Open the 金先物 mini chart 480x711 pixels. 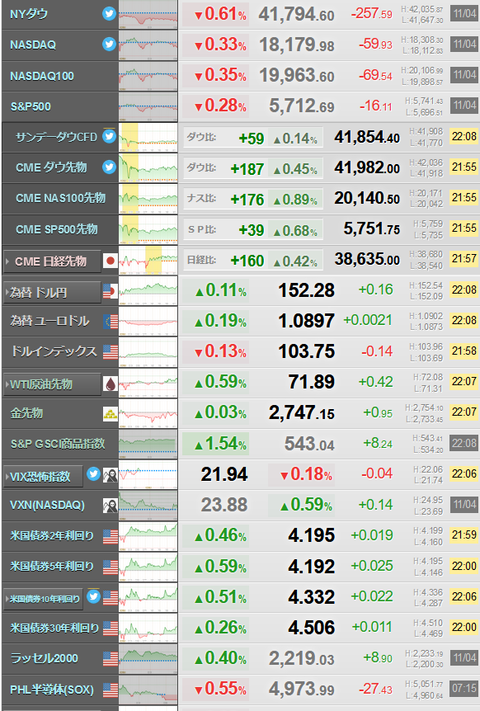pyautogui.click(x=148, y=413)
